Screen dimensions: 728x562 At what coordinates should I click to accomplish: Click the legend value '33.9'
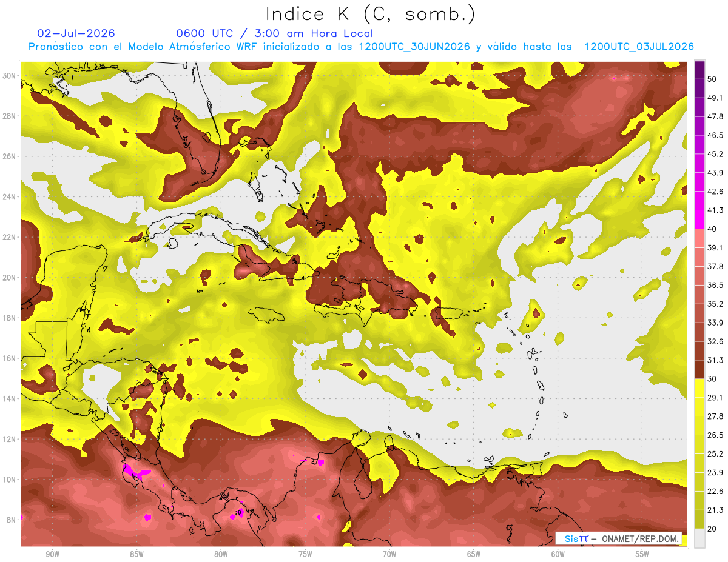pos(715,323)
